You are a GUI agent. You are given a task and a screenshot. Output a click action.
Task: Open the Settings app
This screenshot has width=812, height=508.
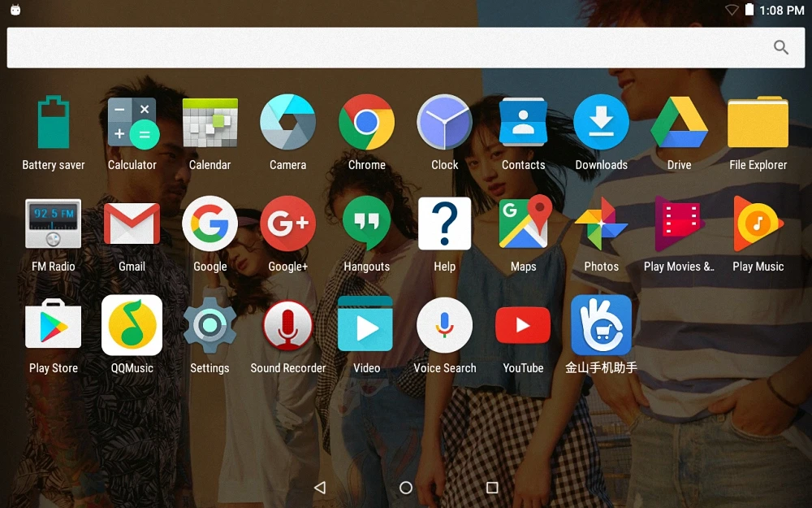[210, 325]
